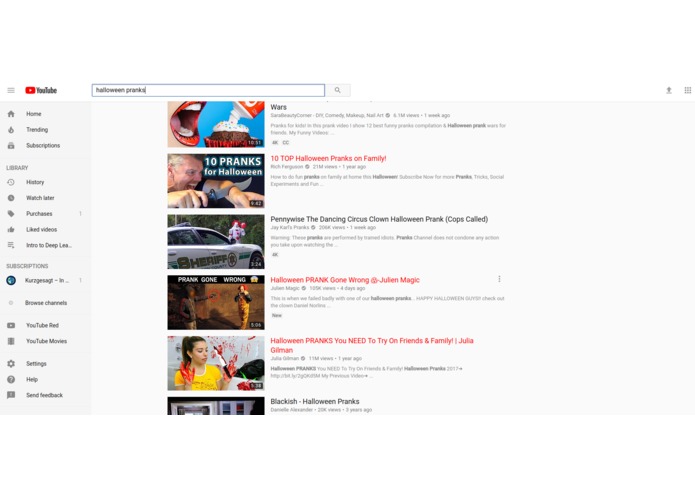Click the Send feedback icon
This screenshot has width=695, height=494.
(11, 395)
